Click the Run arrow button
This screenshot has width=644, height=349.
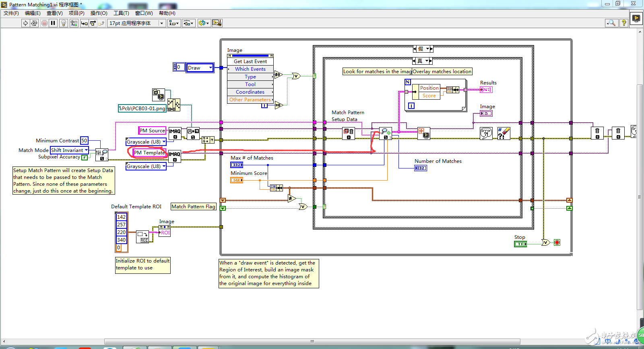coord(25,23)
